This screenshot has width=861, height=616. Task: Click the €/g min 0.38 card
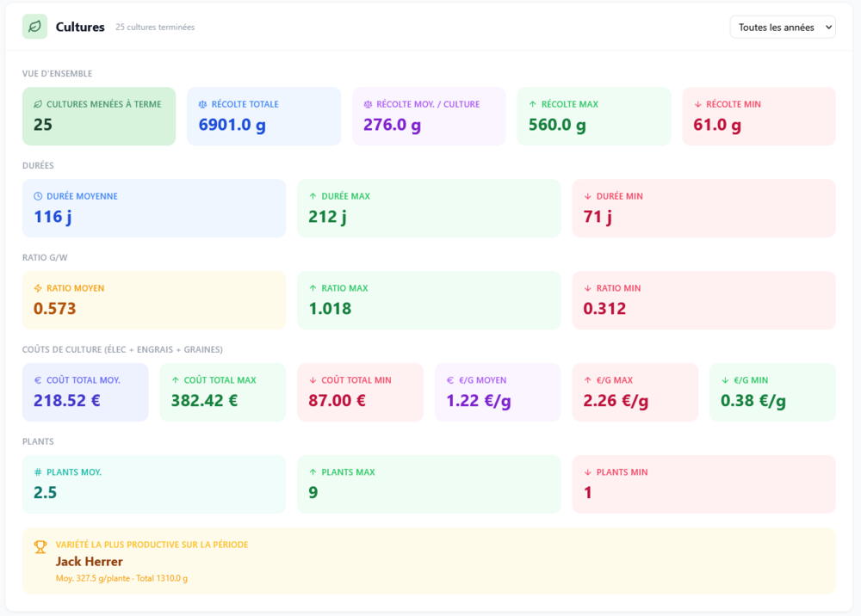click(x=772, y=392)
